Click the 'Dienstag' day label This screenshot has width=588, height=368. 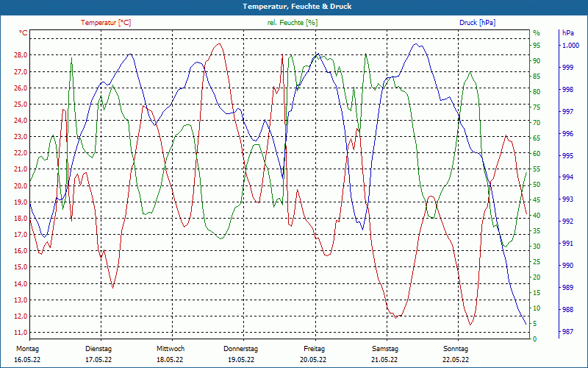[98, 349]
